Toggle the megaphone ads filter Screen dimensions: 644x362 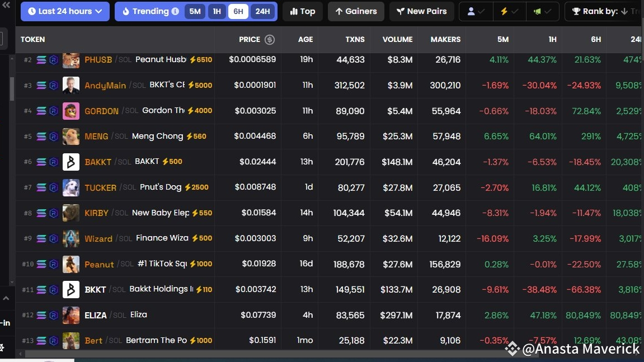[x=543, y=11]
